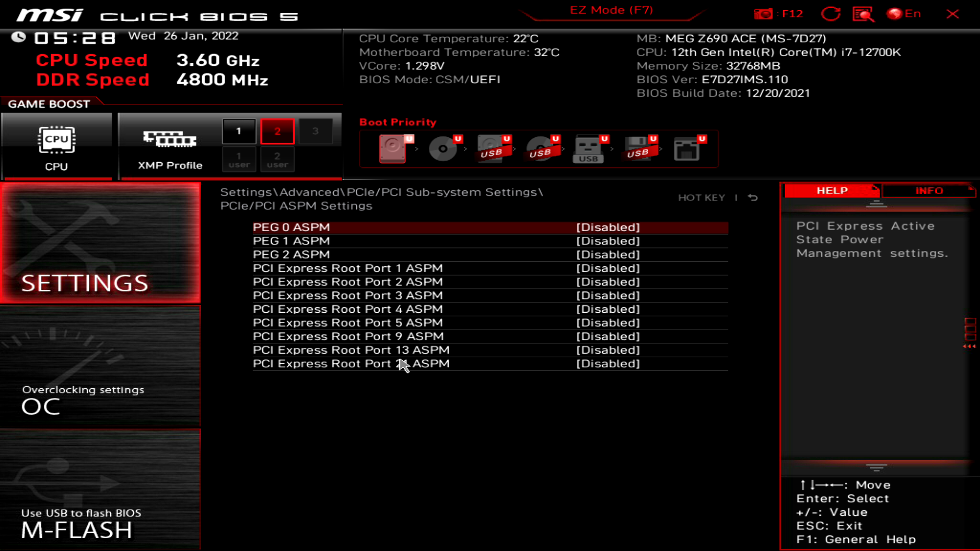Screen dimensions: 980x551
Task: Enable Game Boost stage 2
Action: [x=277, y=131]
